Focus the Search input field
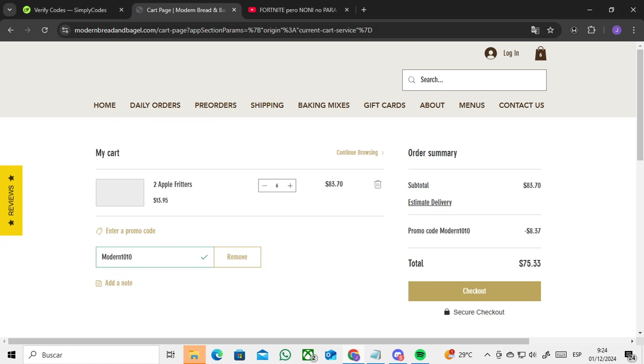Screen dimensions: 644x364 coord(474,80)
